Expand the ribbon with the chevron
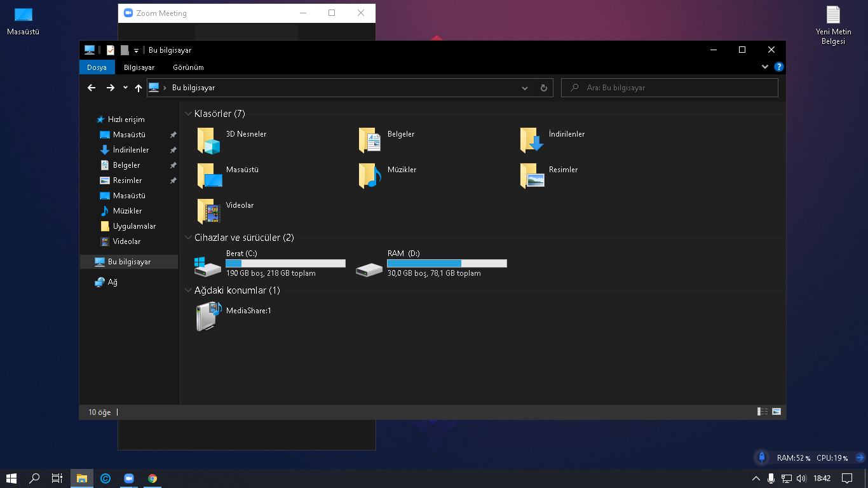Screen dimensions: 868x488 [x=765, y=67]
